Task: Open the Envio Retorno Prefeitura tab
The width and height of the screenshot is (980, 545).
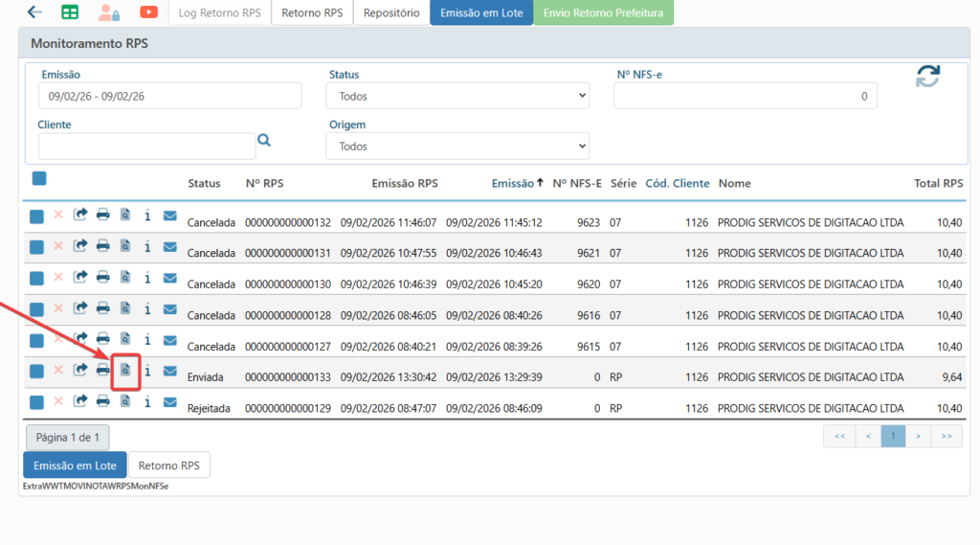Action: 603,13
